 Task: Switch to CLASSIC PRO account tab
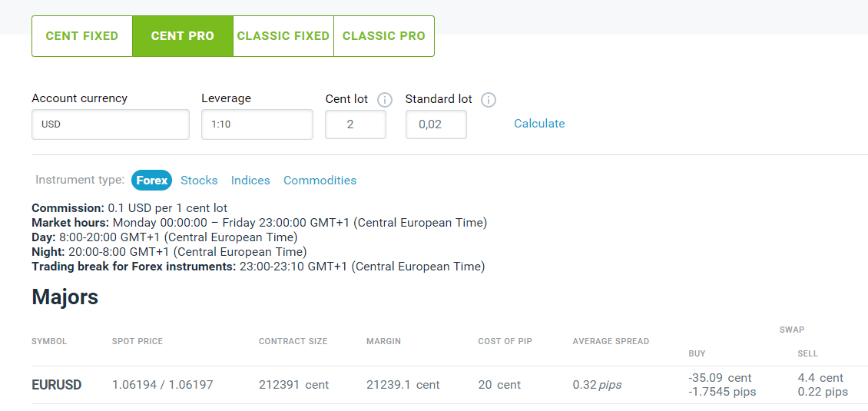click(x=384, y=36)
